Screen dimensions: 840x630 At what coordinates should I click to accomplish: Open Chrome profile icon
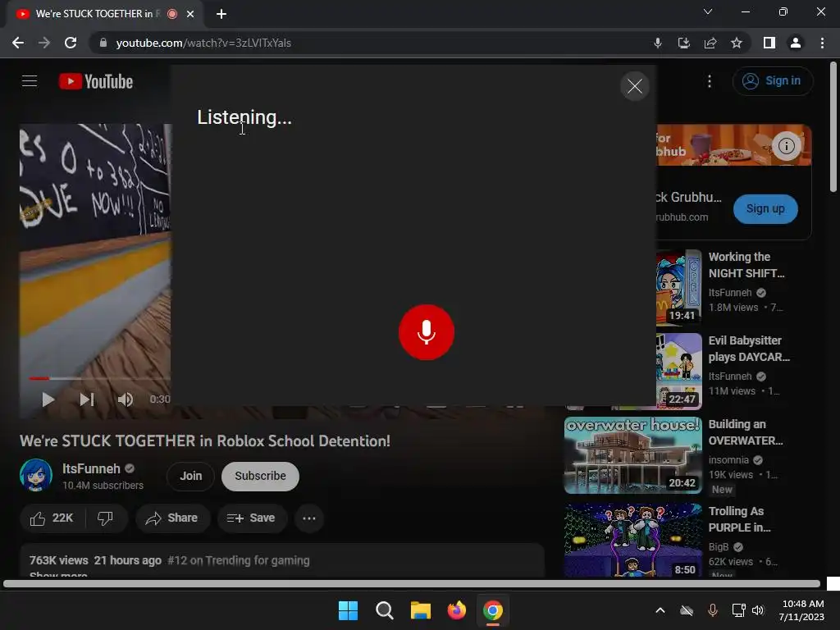796,43
